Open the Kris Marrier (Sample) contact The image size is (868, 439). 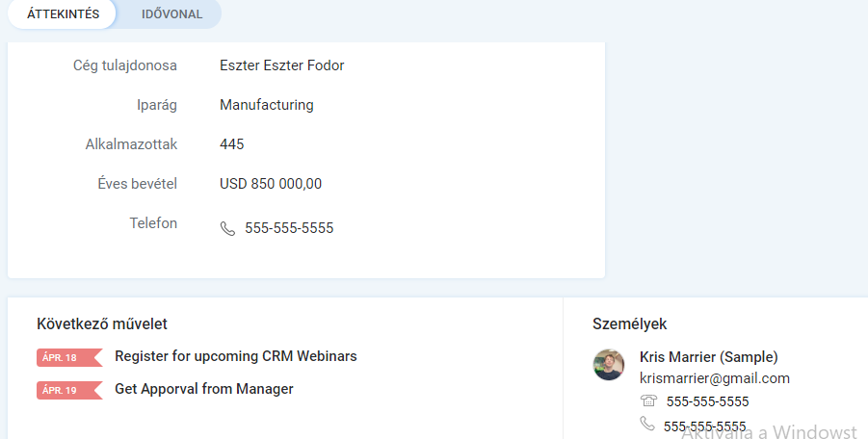pos(709,357)
